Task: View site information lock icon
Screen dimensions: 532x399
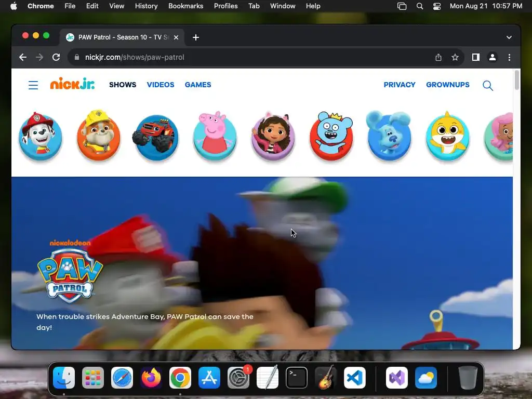Action: (x=77, y=57)
